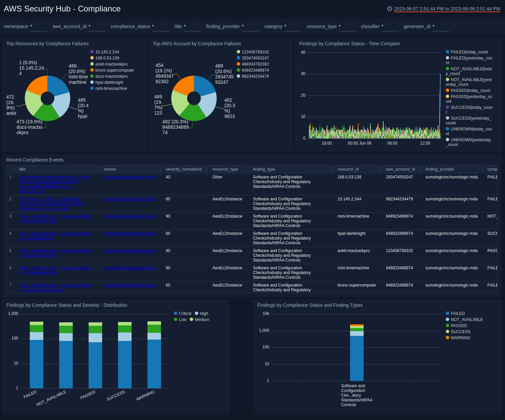Open the dashboard time range 2023-06-07 to 2023-06-08
Viewport: 505px width, 420px height.
447,9
